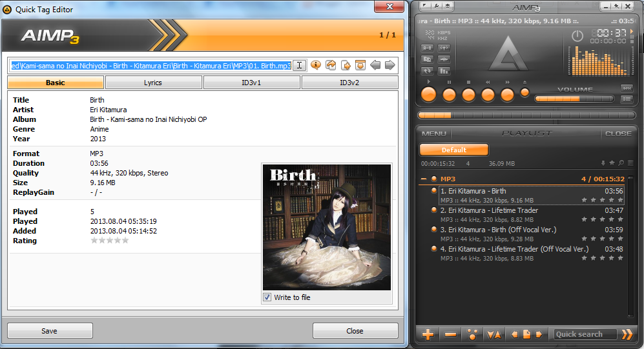Click the Close button in Quick Tag Editor
Screen dimensions: 644x349
[x=355, y=330]
